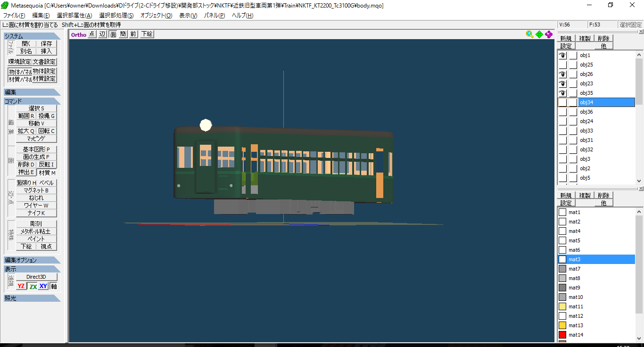Open the 表示(V) menu
The height and width of the screenshot is (347, 644).
pyautogui.click(x=188, y=16)
